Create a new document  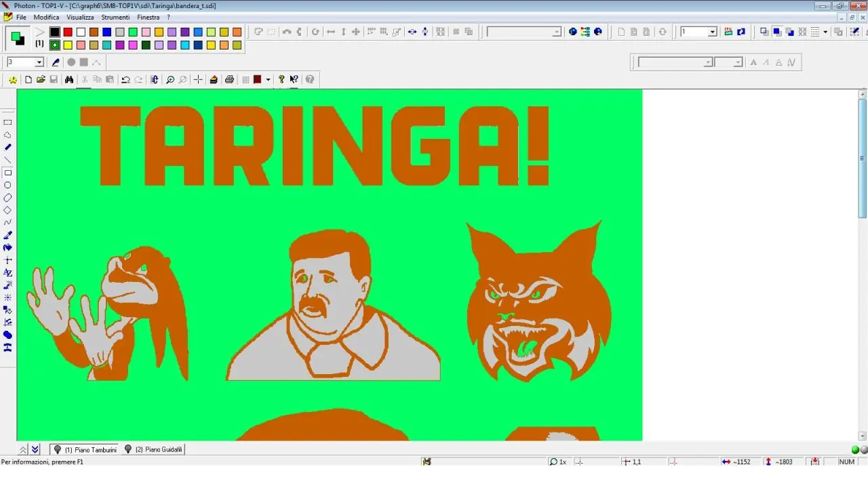[28, 79]
